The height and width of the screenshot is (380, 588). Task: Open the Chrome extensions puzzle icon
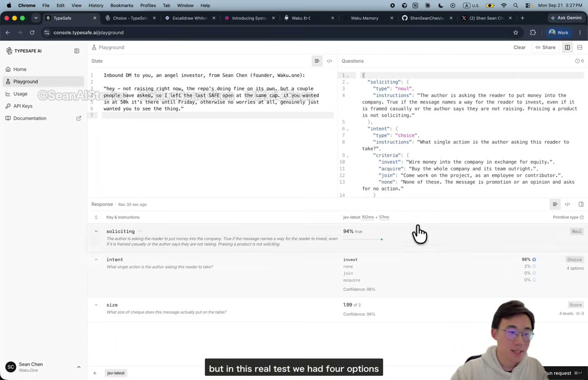[533, 33]
